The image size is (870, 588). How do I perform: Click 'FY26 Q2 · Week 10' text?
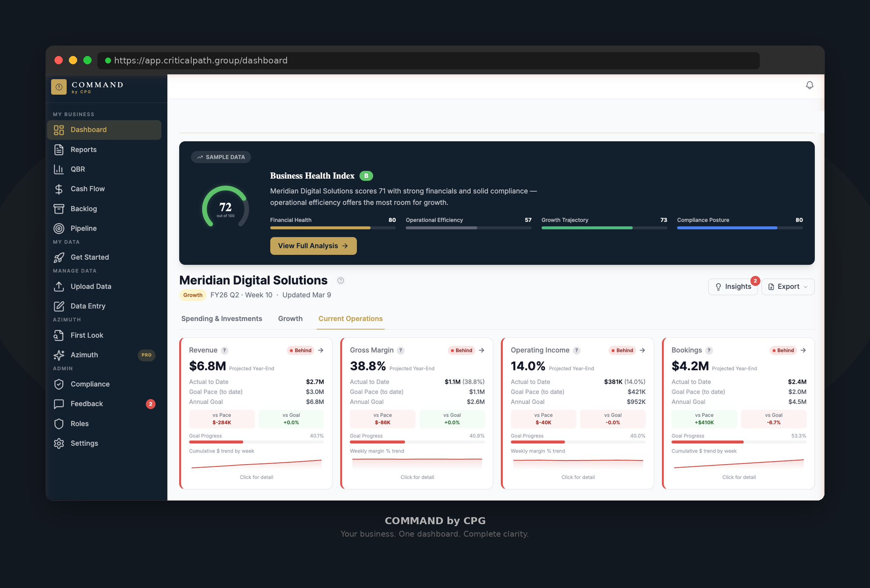(241, 295)
